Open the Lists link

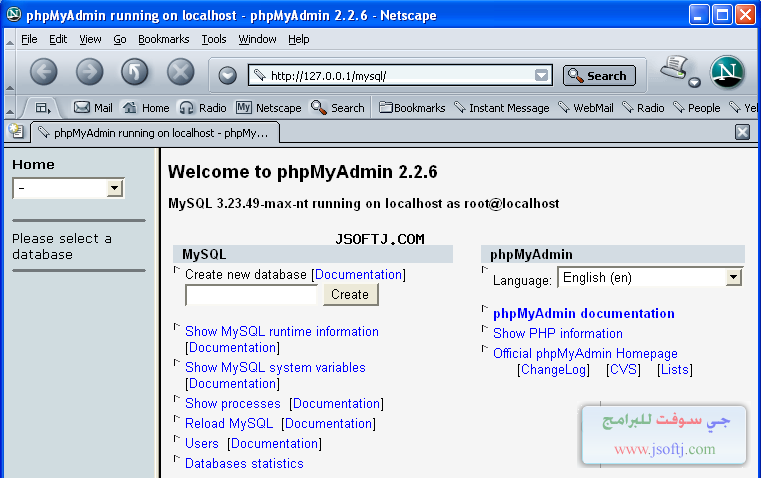coord(675,369)
